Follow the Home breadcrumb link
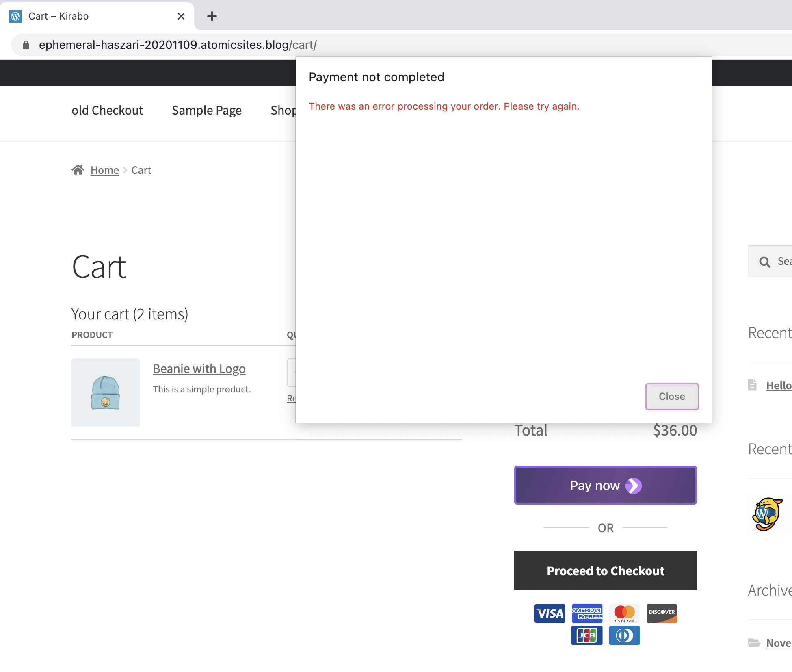 [x=104, y=170]
